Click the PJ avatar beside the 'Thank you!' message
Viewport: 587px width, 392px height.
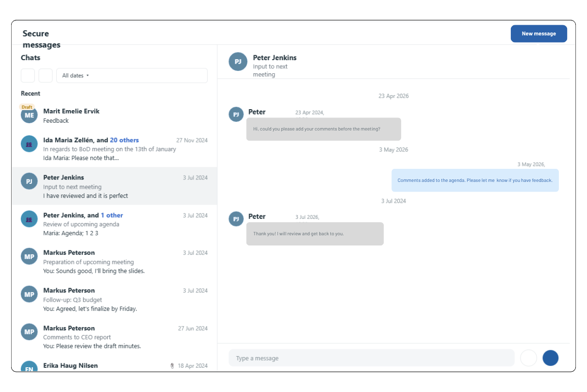236,219
